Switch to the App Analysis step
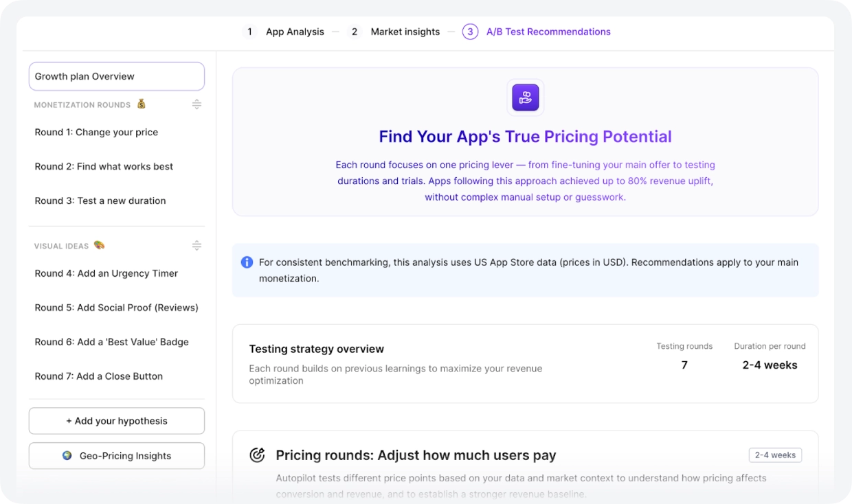 294,32
